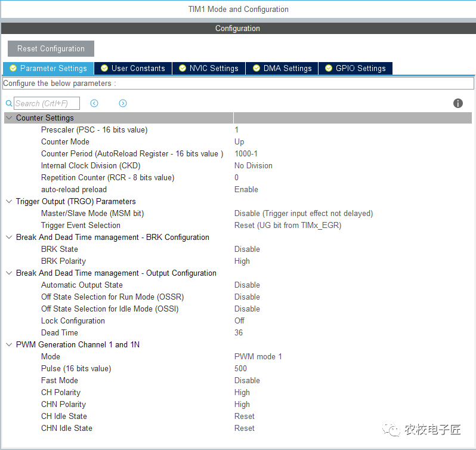Open the parameter info icon

(458, 103)
